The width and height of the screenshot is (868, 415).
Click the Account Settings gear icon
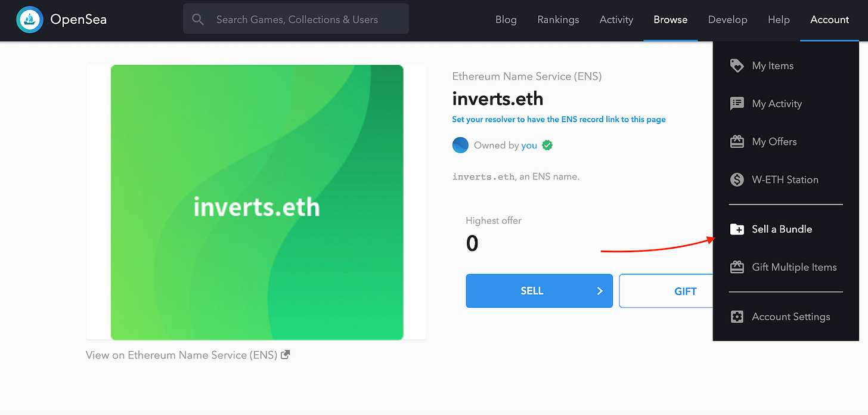point(737,317)
